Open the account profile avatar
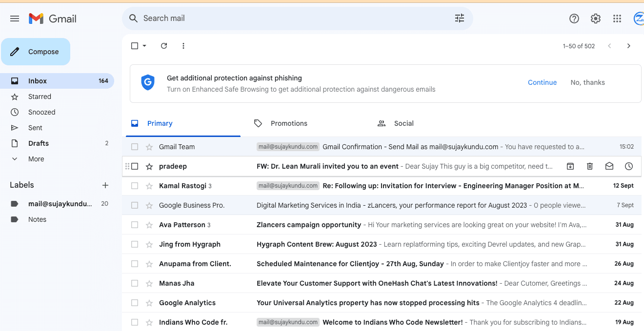The image size is (644, 331). [639, 19]
